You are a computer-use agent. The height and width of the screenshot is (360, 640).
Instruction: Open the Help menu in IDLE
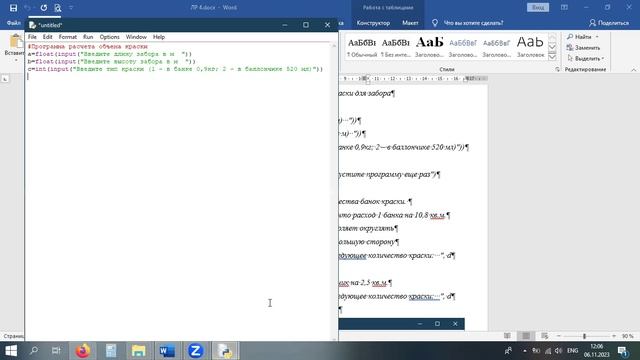click(159, 37)
